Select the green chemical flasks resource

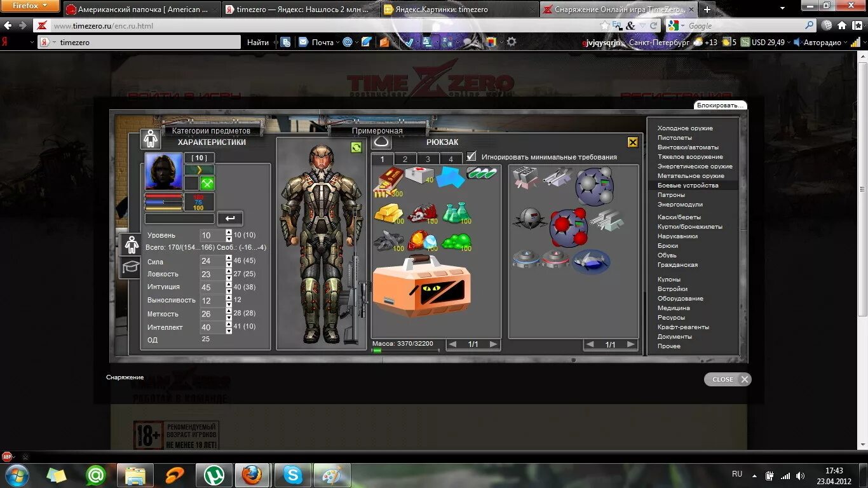pos(458,212)
